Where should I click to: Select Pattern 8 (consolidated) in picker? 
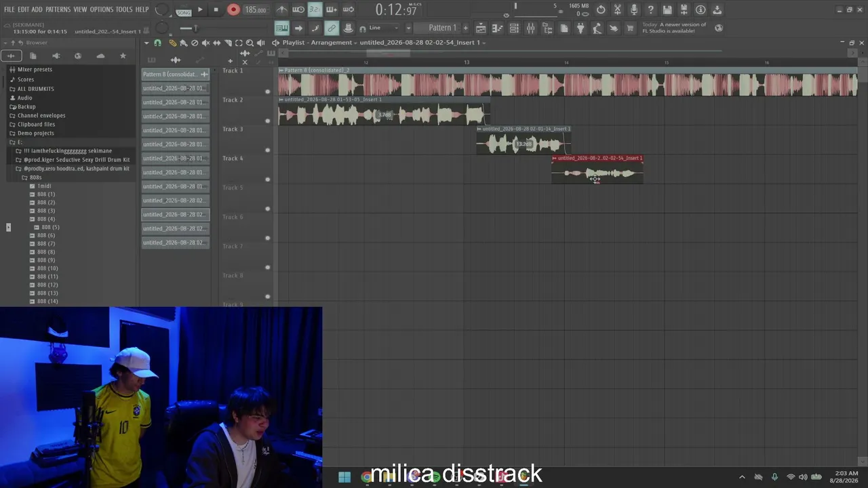click(x=176, y=74)
